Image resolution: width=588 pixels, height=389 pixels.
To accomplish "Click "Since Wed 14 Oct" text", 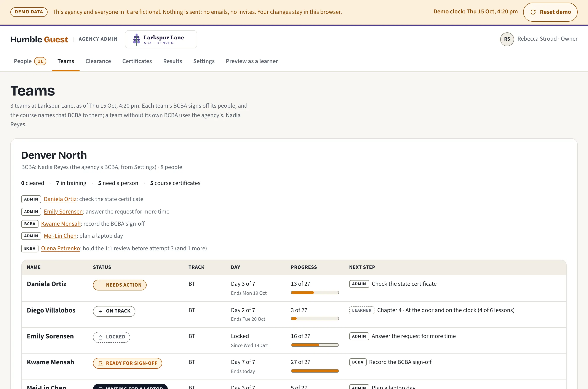I will (249, 345).
